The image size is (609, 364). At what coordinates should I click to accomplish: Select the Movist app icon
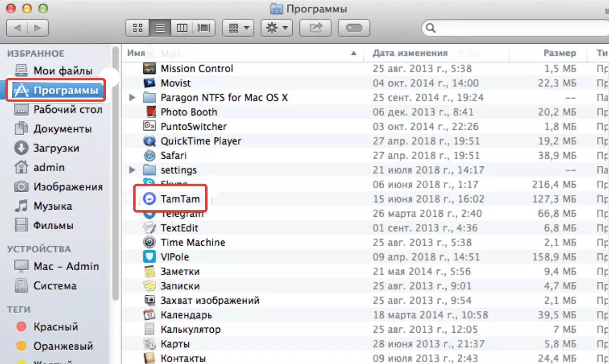(150, 83)
